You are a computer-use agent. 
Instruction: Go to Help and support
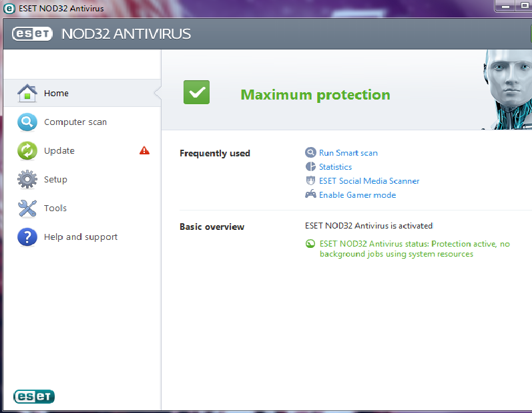80,237
